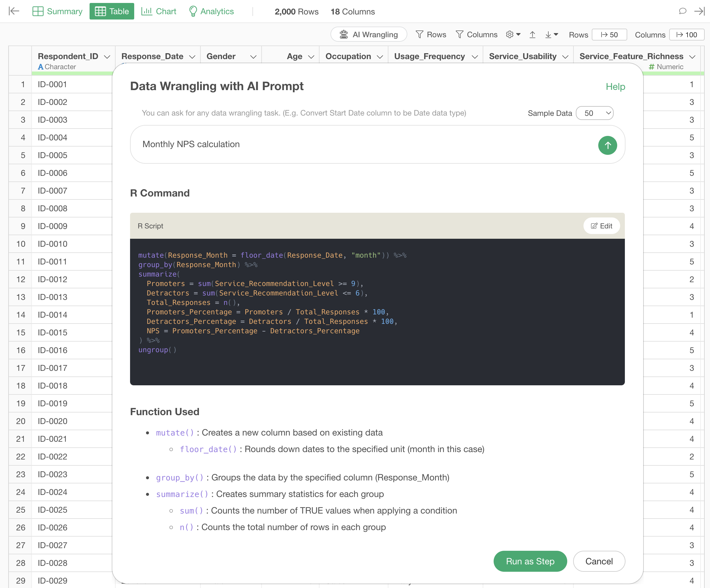Screen dimensions: 710x588
Task: Expand the Sample Data 50 dropdown
Action: tap(594, 113)
